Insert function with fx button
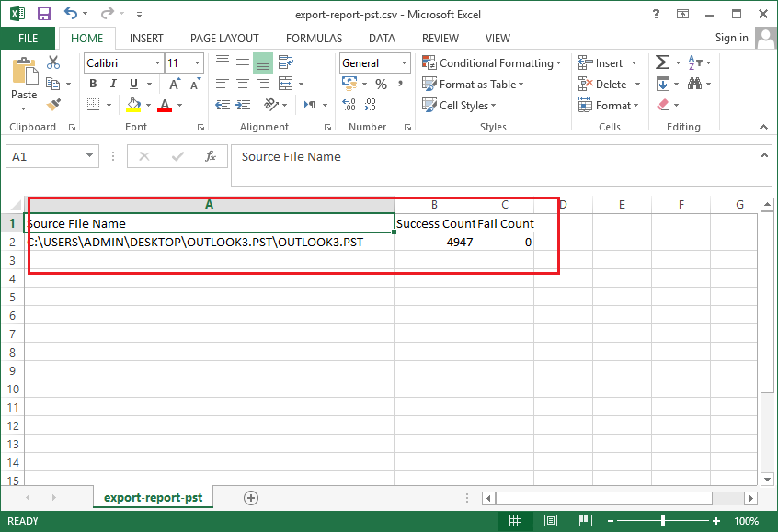Viewport: 778px width, 532px height. (x=211, y=157)
